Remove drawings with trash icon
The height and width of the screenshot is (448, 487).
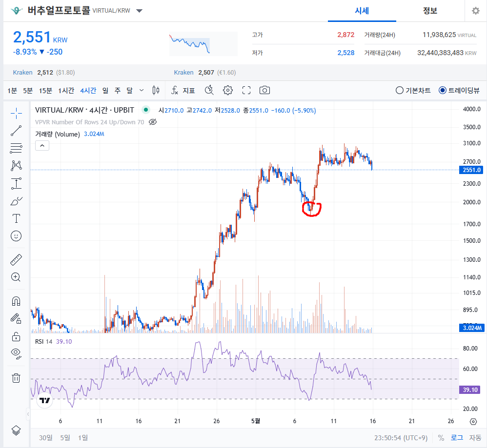click(x=16, y=378)
